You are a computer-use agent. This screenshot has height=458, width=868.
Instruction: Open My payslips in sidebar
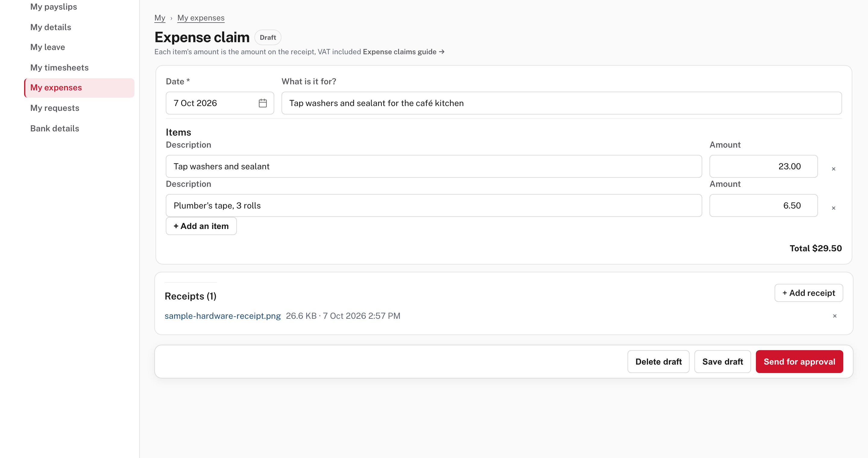coord(54,7)
